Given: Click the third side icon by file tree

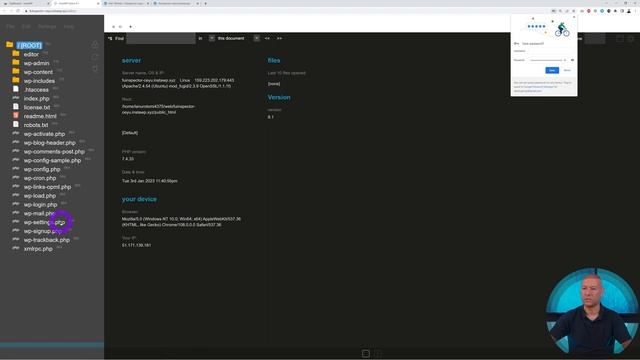Looking at the screenshot, I should (x=95, y=69).
